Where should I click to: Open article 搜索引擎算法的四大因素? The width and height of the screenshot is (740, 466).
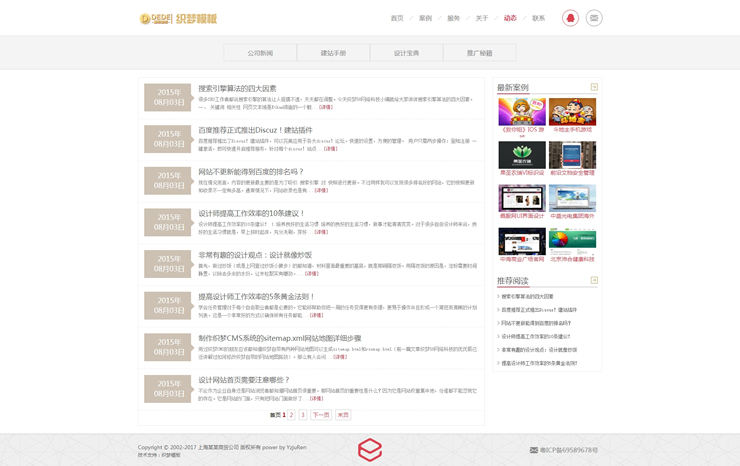click(x=237, y=88)
